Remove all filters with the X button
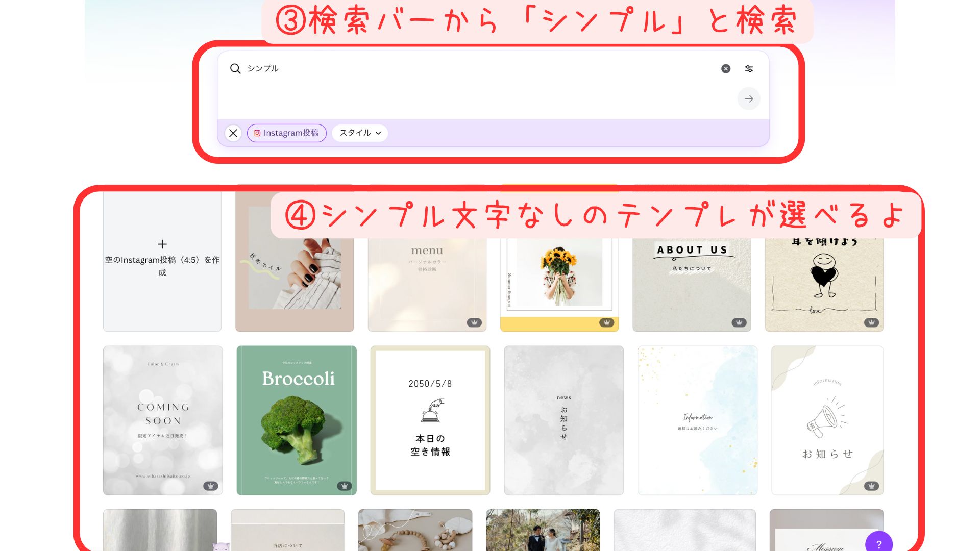Viewport: 980px width, 551px height. [234, 133]
